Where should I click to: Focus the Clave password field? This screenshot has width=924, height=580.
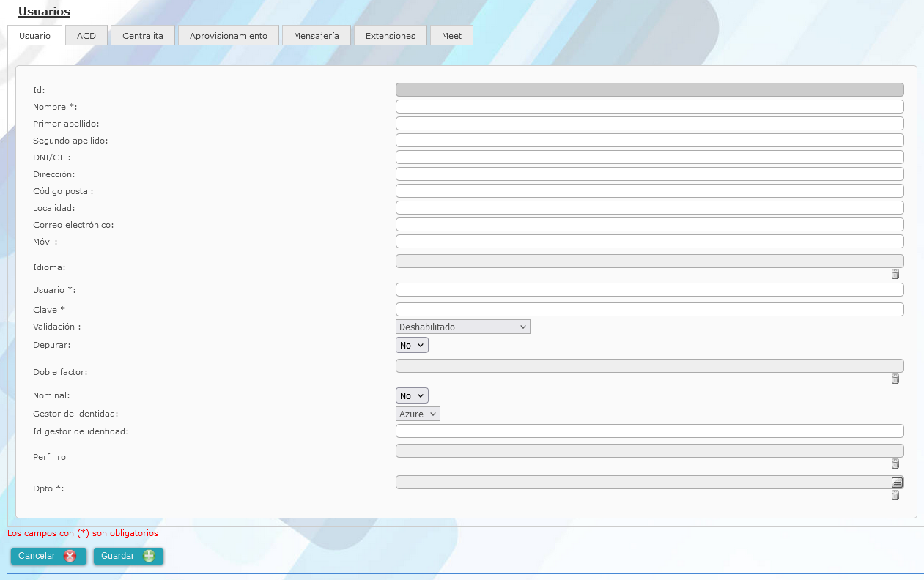[x=650, y=310]
